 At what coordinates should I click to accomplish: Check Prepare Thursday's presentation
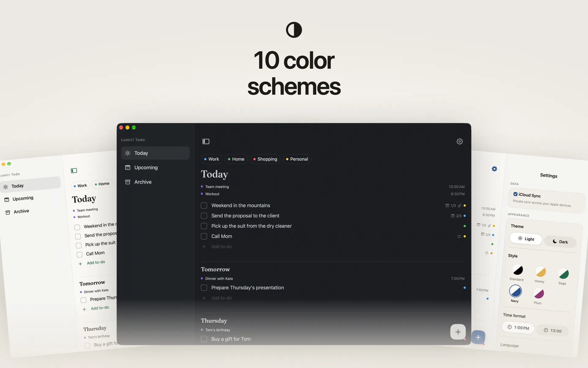coord(204,288)
